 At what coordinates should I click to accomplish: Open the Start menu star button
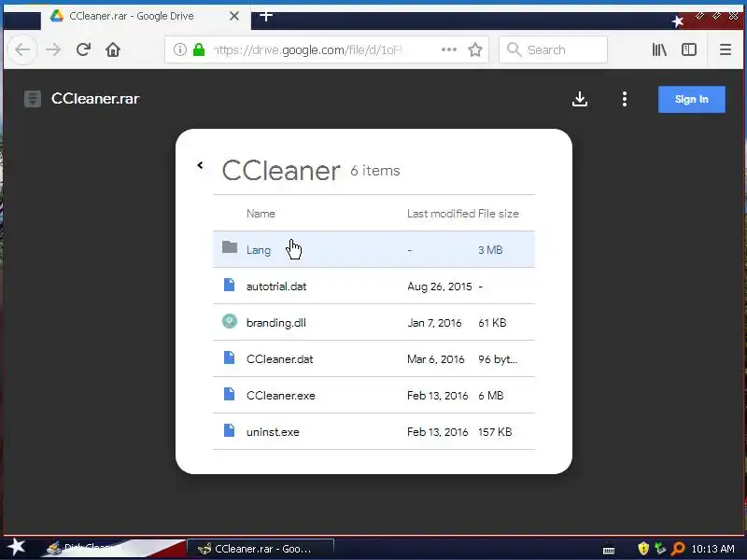pos(16,547)
